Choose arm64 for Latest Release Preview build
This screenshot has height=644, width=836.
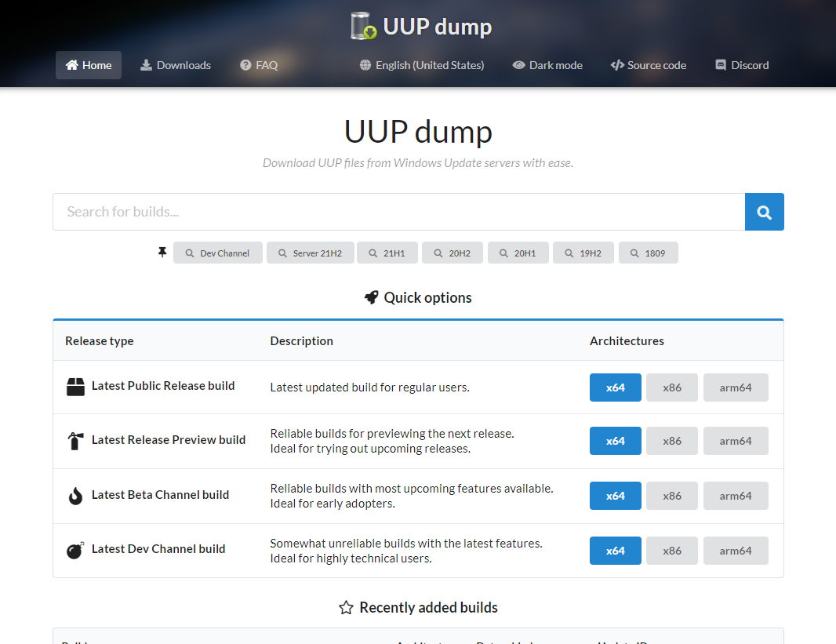(736, 441)
